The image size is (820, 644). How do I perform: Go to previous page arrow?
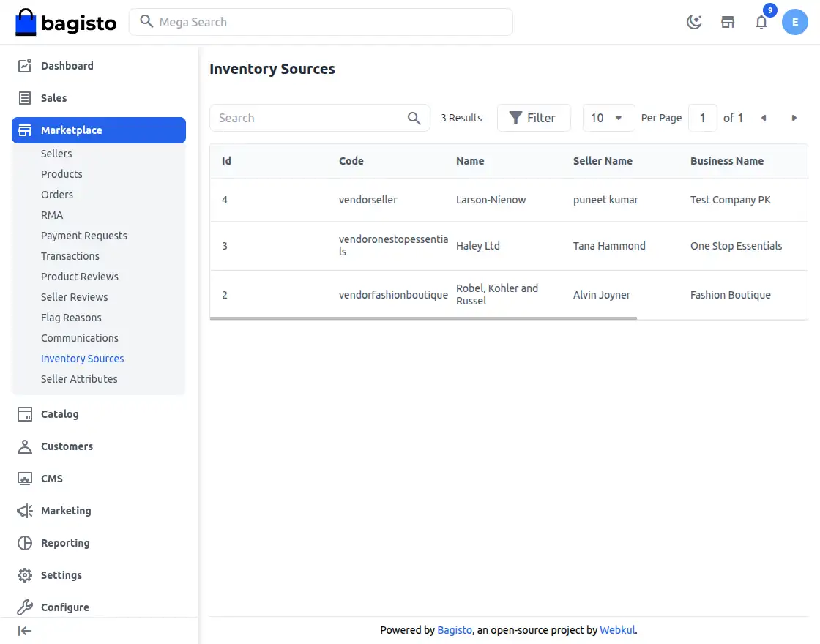coord(764,118)
